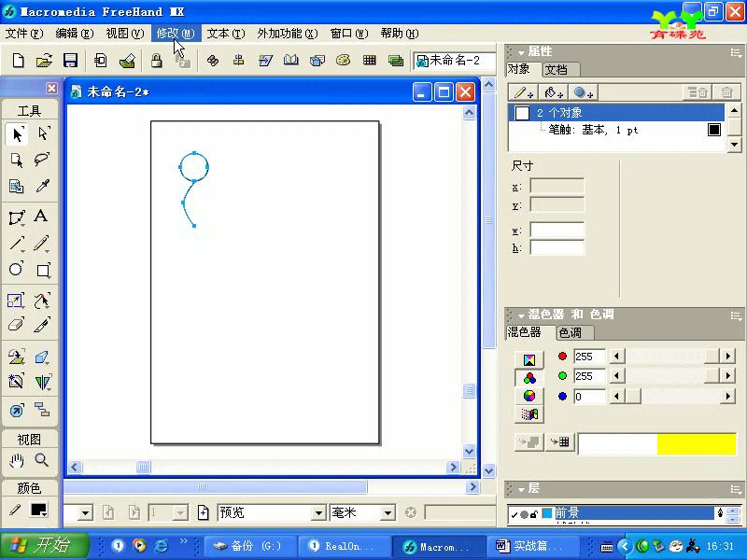Viewport: 747px width, 560px height.
Task: Open the 文件 menu
Action: coord(24,34)
